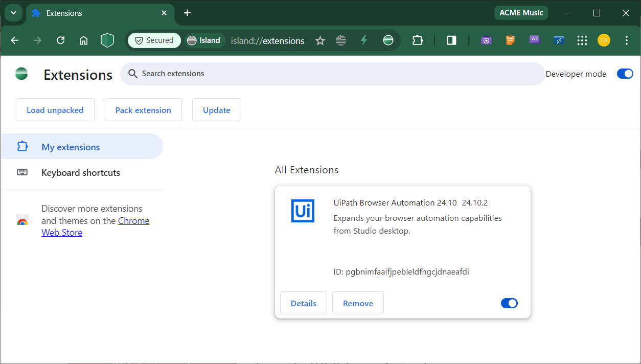Visit the Chrome Web Store link
The height and width of the screenshot is (364, 641).
(133, 220)
